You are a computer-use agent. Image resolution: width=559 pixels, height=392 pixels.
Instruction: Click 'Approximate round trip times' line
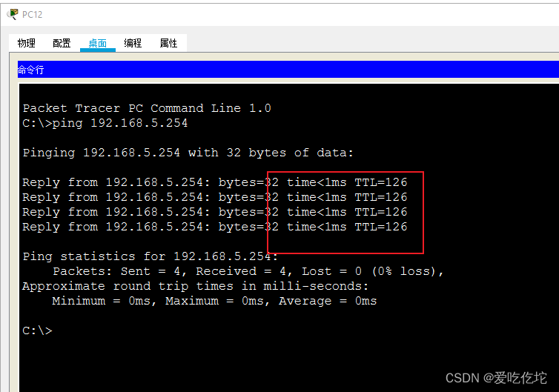[196, 286]
